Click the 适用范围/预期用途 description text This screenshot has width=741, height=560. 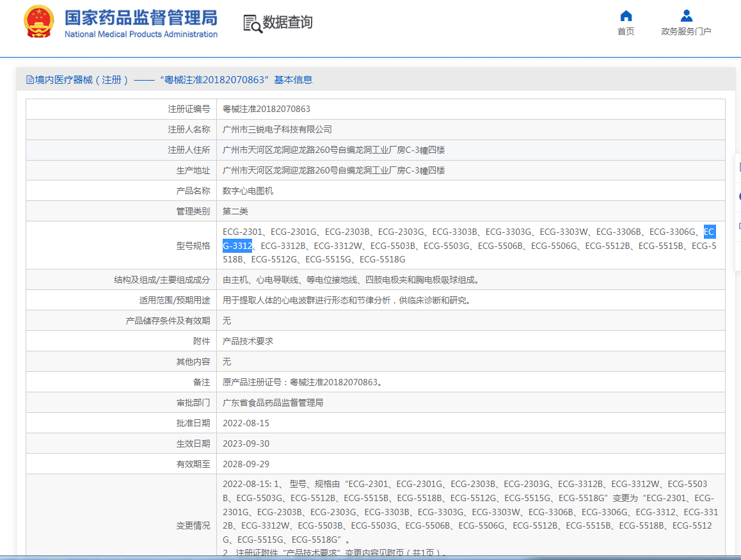pos(348,301)
